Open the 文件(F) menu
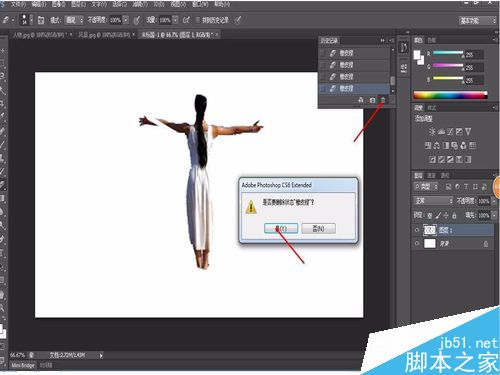 pos(18,4)
